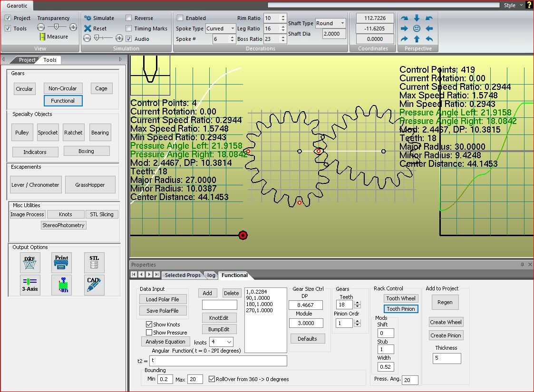
Task: Click the Tooth Wheel button
Action: (x=400, y=298)
